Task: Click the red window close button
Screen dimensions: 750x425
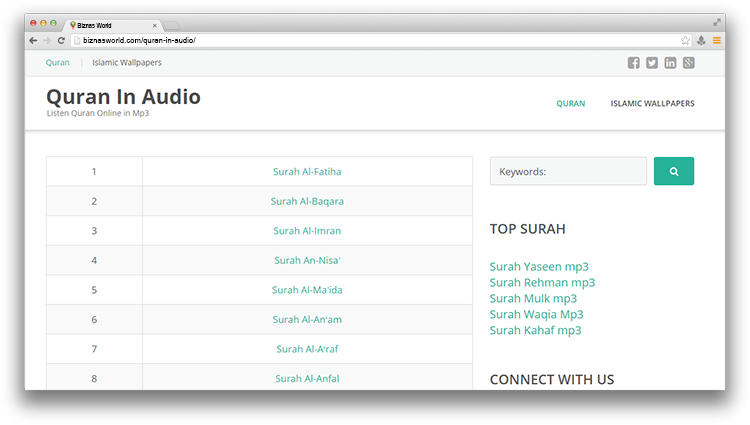Action: point(33,23)
